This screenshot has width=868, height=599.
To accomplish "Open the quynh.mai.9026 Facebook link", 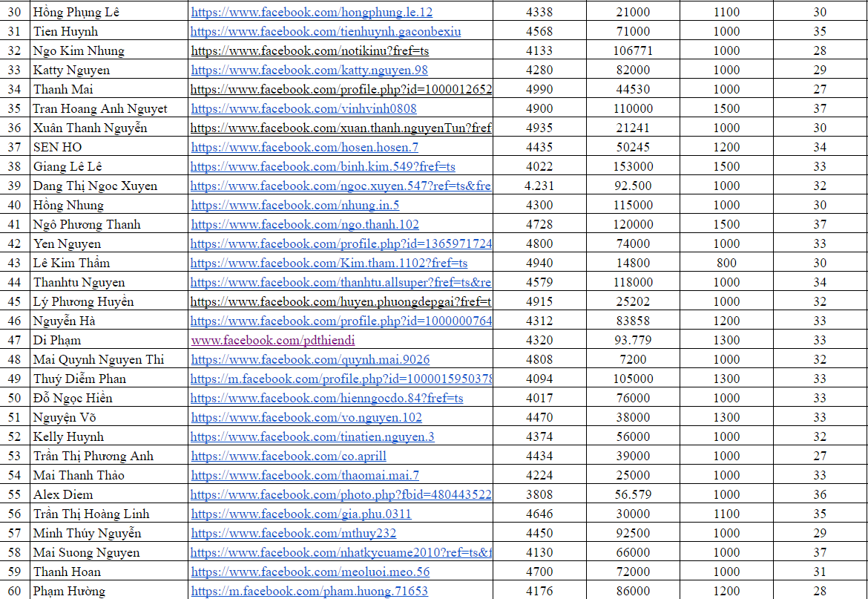I will click(x=310, y=360).
